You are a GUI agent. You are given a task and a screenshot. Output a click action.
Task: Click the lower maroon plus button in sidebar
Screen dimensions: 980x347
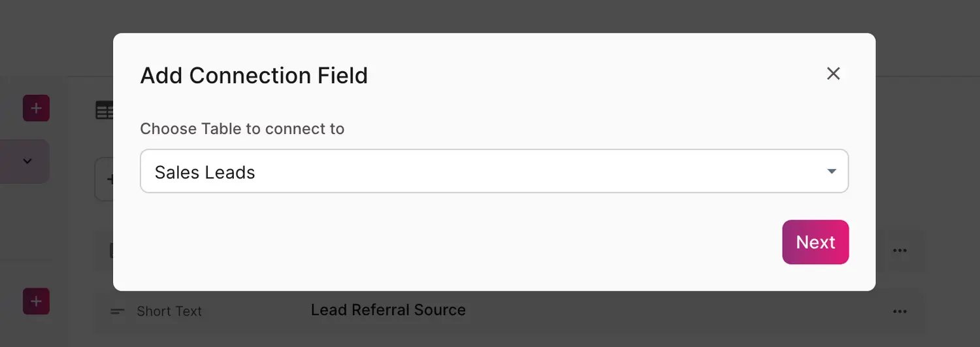36,301
